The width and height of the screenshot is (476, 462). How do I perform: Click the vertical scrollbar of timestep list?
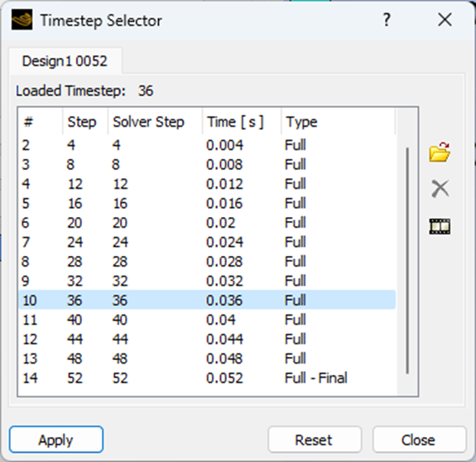407,261
